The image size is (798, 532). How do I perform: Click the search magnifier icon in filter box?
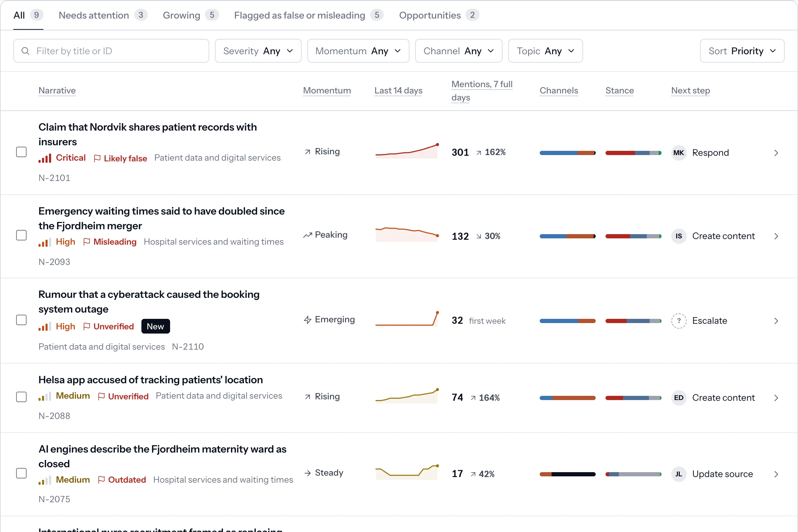(x=25, y=51)
